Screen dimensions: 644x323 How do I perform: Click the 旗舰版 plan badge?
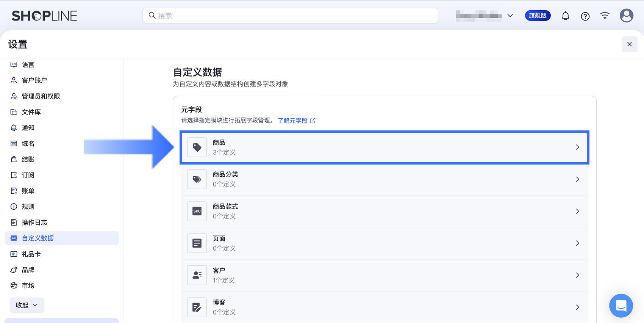click(x=538, y=16)
